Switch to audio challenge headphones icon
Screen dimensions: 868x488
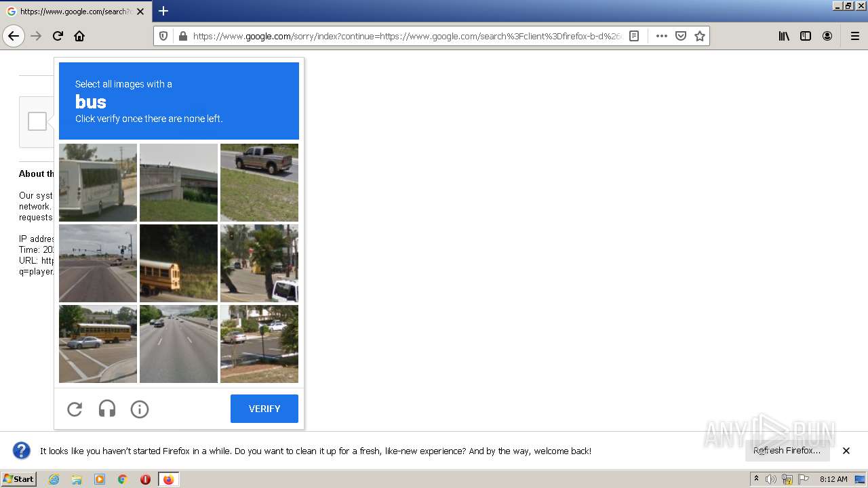(x=107, y=409)
